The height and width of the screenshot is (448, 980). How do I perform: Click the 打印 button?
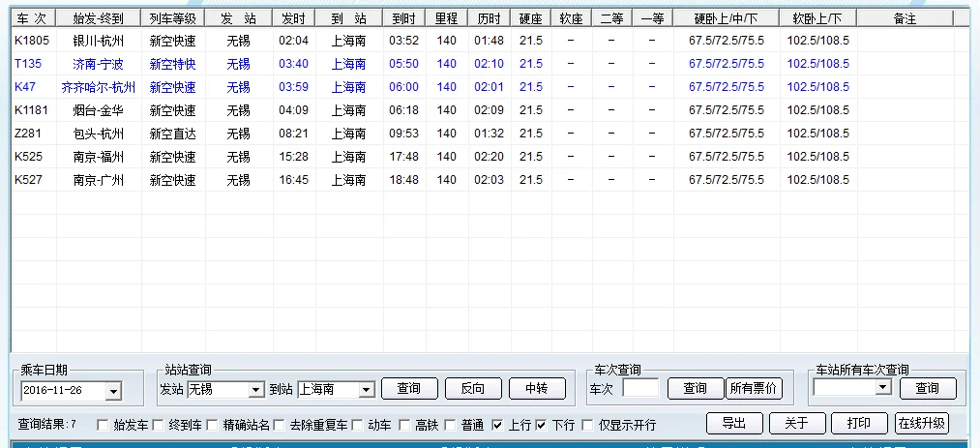[x=859, y=423]
